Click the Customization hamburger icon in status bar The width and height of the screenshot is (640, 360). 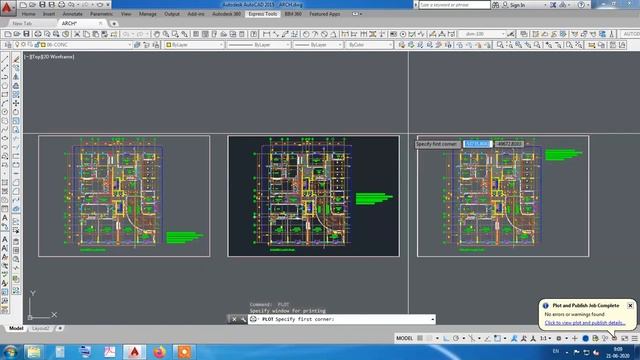coord(634,338)
